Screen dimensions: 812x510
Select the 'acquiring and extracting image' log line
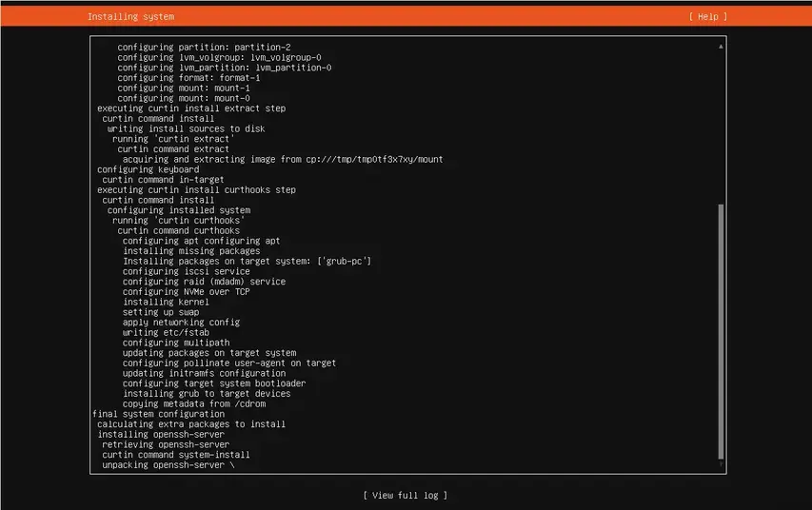[x=283, y=159]
